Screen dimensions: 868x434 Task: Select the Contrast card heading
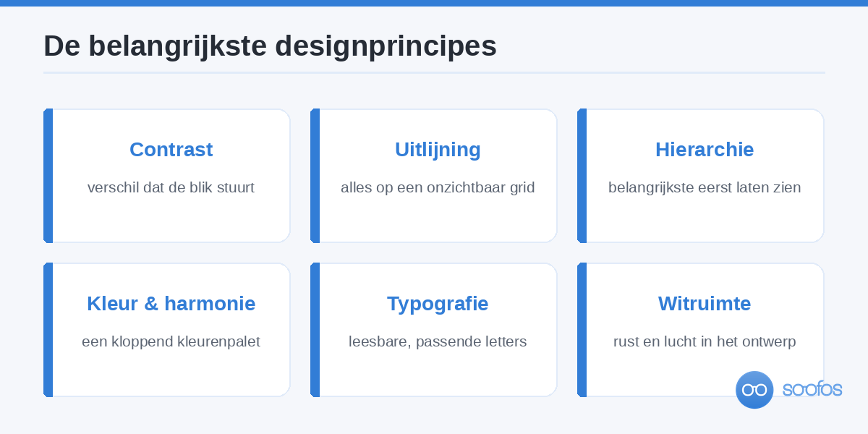[x=171, y=150]
